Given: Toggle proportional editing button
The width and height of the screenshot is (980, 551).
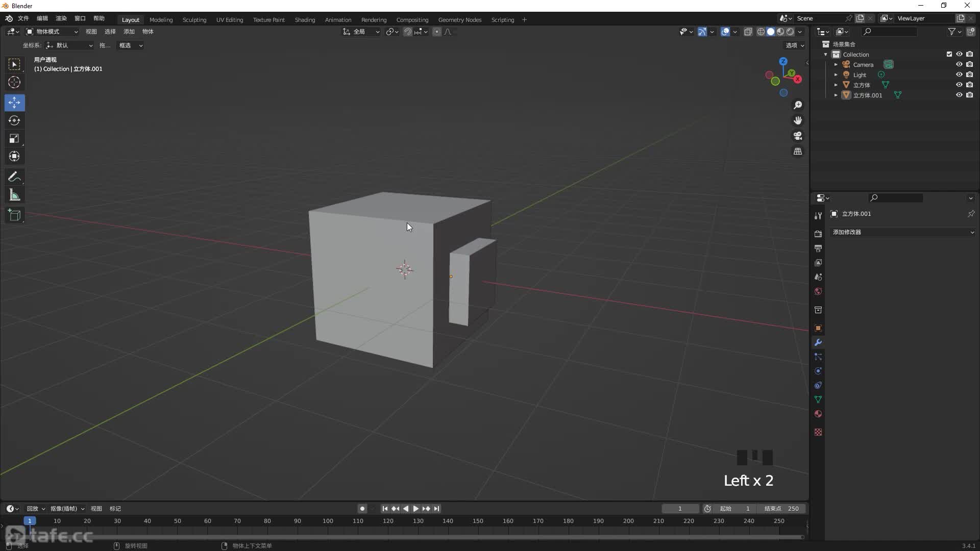Looking at the screenshot, I should coord(436,32).
